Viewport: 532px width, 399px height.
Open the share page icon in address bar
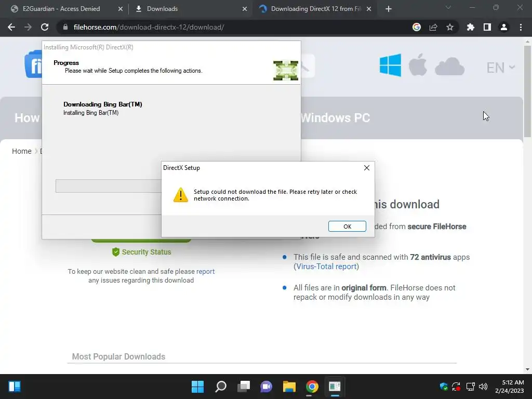point(433,27)
